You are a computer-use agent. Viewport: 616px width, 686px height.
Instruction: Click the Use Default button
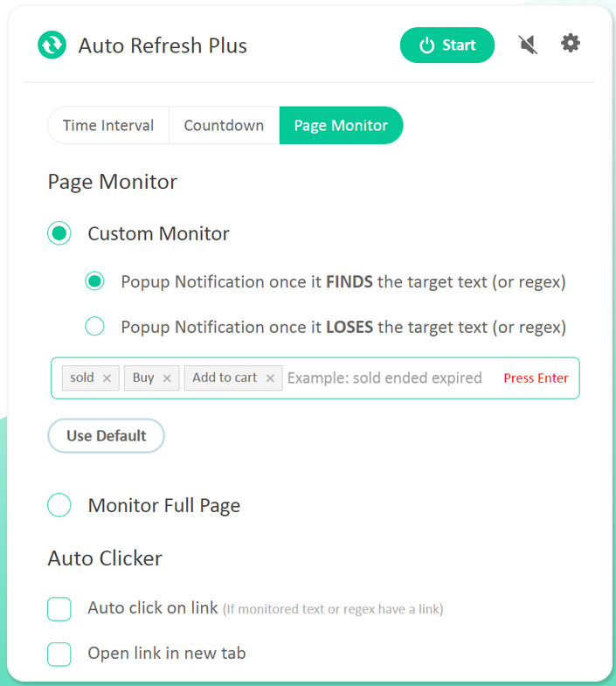[107, 436]
